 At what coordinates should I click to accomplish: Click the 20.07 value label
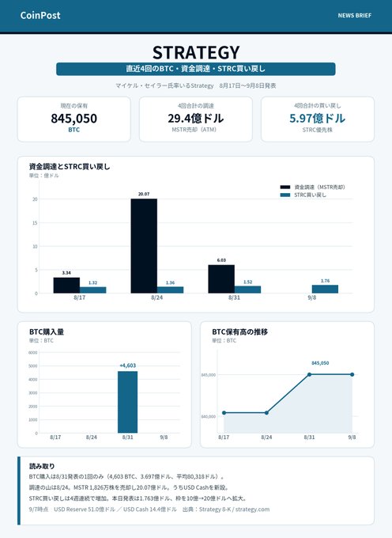pyautogui.click(x=144, y=194)
